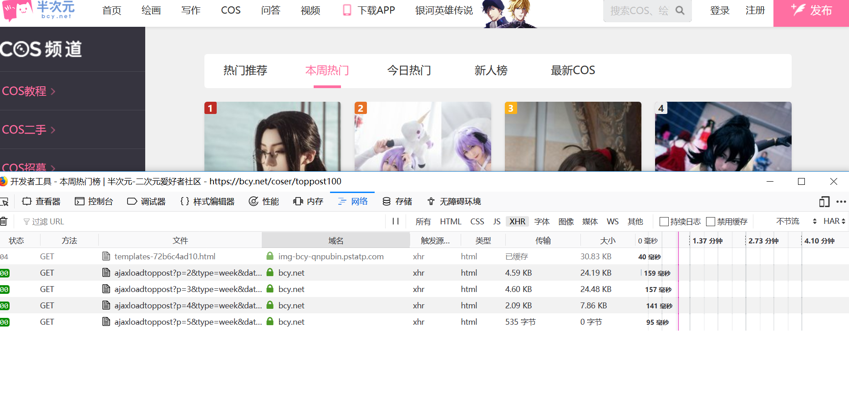Filter requests by JS

click(497, 222)
